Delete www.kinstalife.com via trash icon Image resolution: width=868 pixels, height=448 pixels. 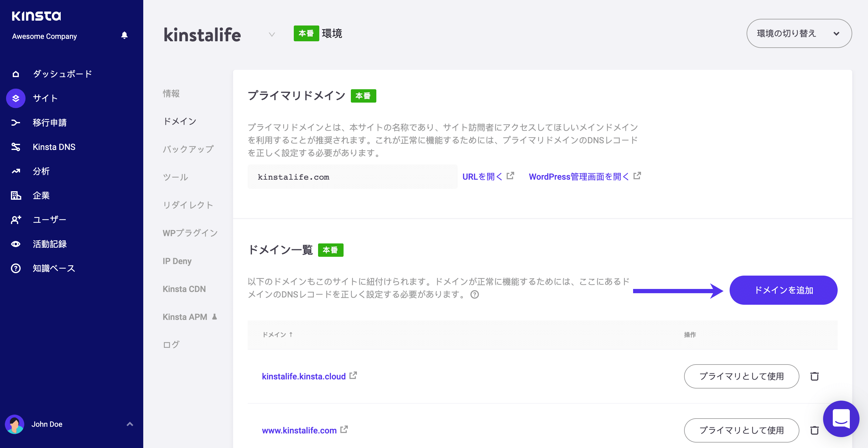coord(814,430)
